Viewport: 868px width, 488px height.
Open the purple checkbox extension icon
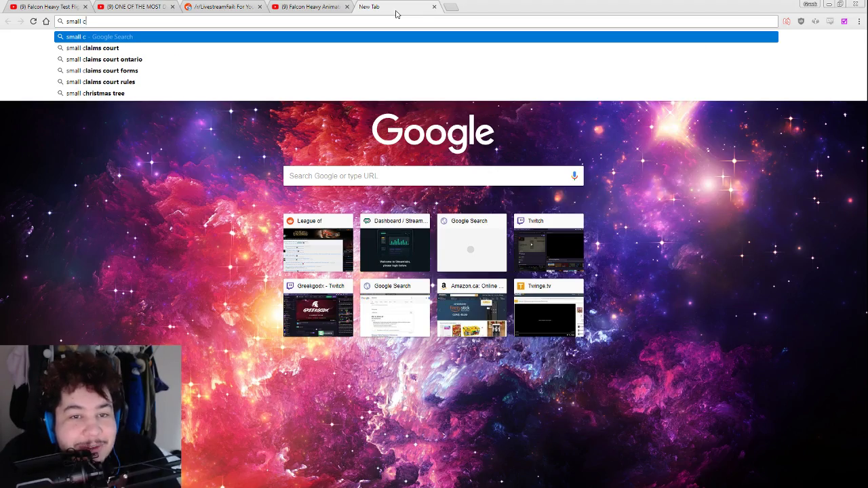(844, 21)
